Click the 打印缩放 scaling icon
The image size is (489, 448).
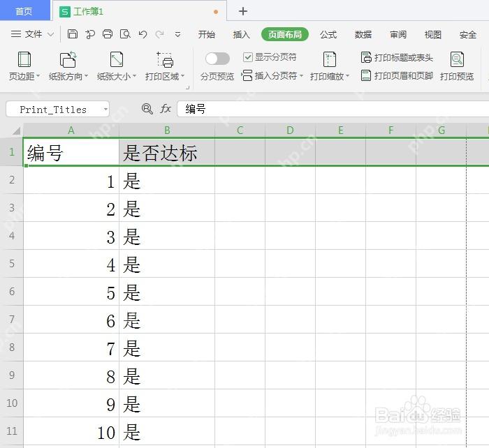(329, 59)
